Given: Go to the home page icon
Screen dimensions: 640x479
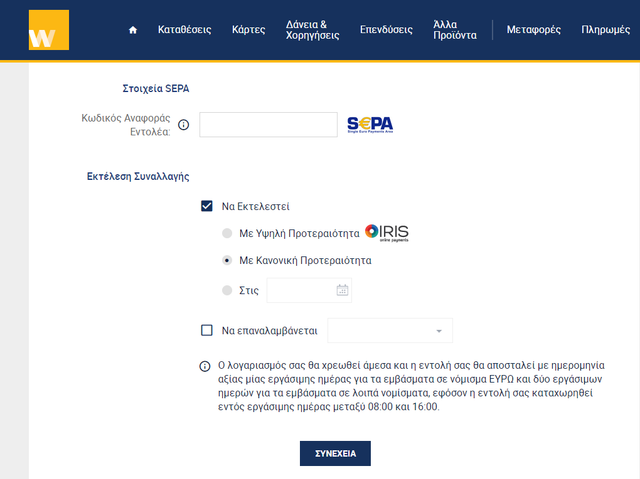Looking at the screenshot, I should pyautogui.click(x=133, y=30).
